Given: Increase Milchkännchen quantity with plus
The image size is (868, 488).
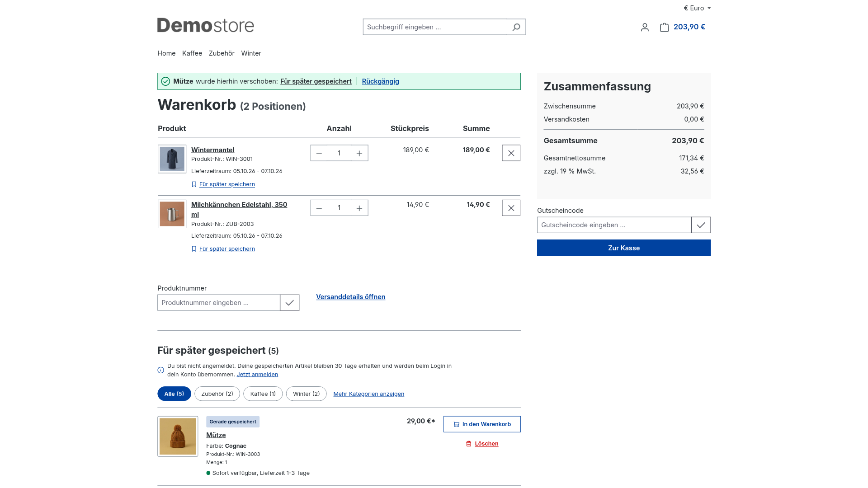Looking at the screenshot, I should (x=359, y=208).
